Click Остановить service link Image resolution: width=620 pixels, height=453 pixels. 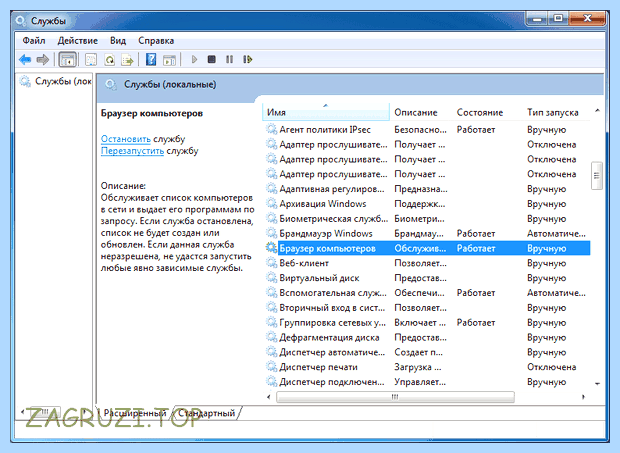(x=126, y=139)
